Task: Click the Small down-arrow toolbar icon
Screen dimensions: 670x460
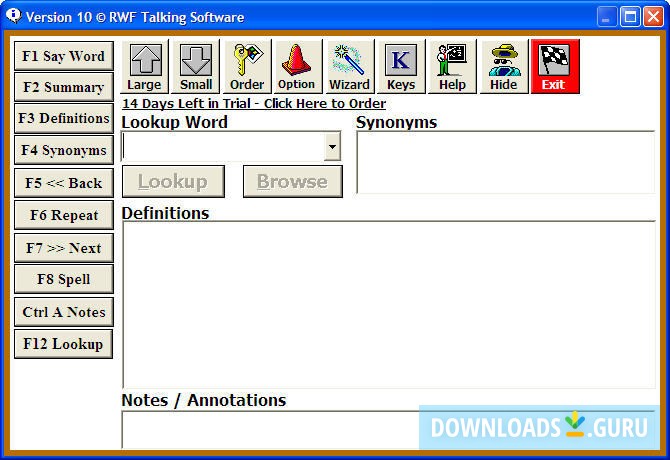Action: tap(195, 67)
